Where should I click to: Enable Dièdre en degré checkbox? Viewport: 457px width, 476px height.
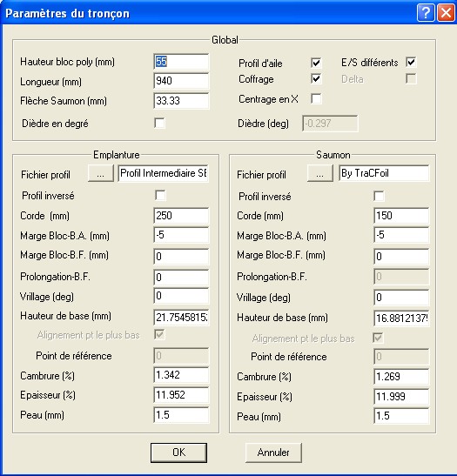tap(159, 123)
